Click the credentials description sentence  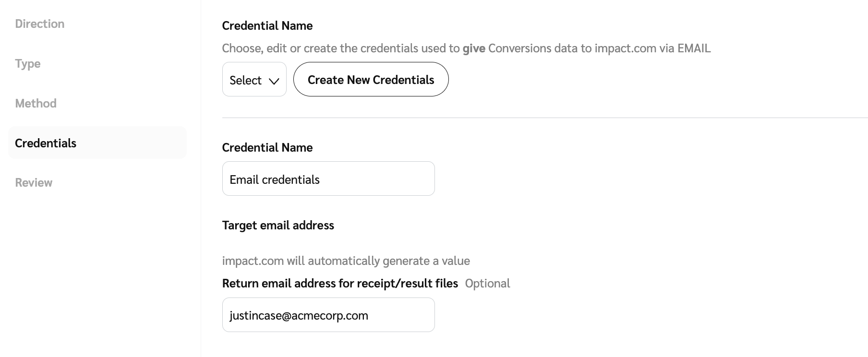[528, 48]
